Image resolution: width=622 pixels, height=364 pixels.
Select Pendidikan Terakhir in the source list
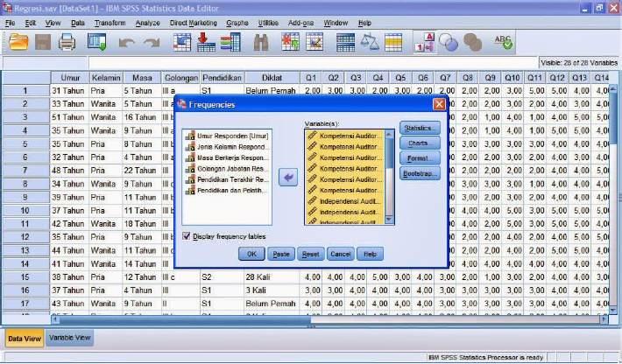click(x=231, y=178)
